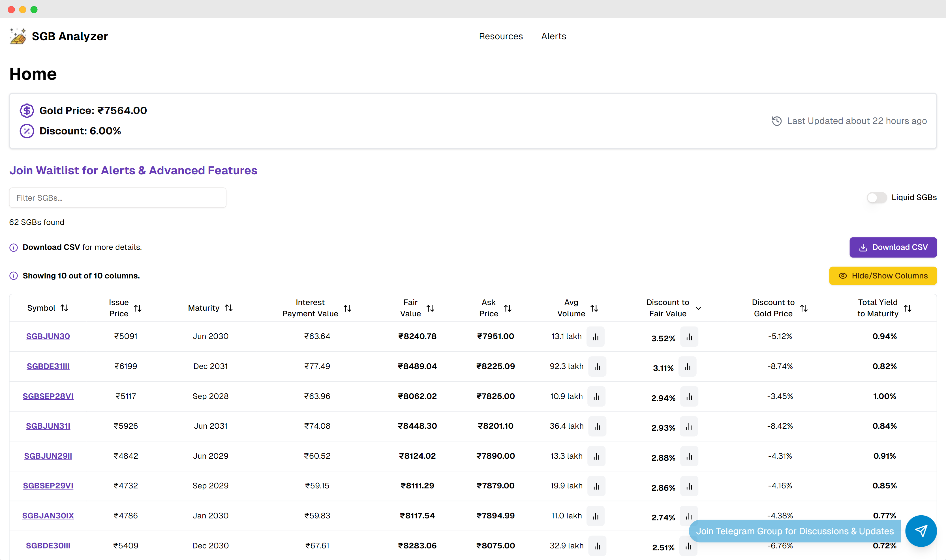Viewport: 946px width, 560px height.
Task: Open the SGBSEP28VI symbol link
Action: pyautogui.click(x=48, y=396)
